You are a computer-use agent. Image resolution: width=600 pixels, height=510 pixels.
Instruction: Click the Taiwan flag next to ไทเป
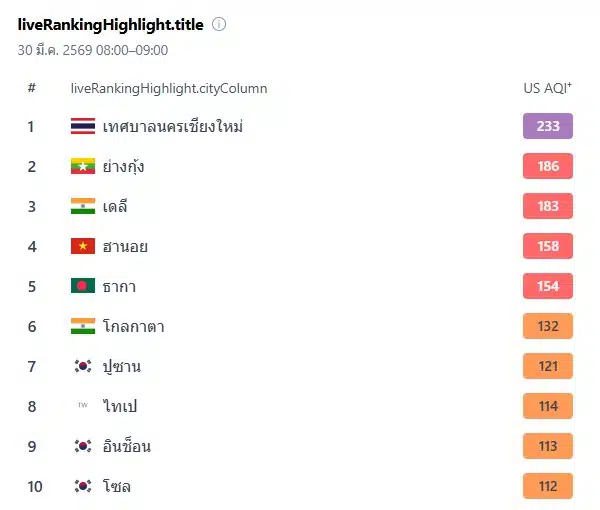tap(83, 407)
